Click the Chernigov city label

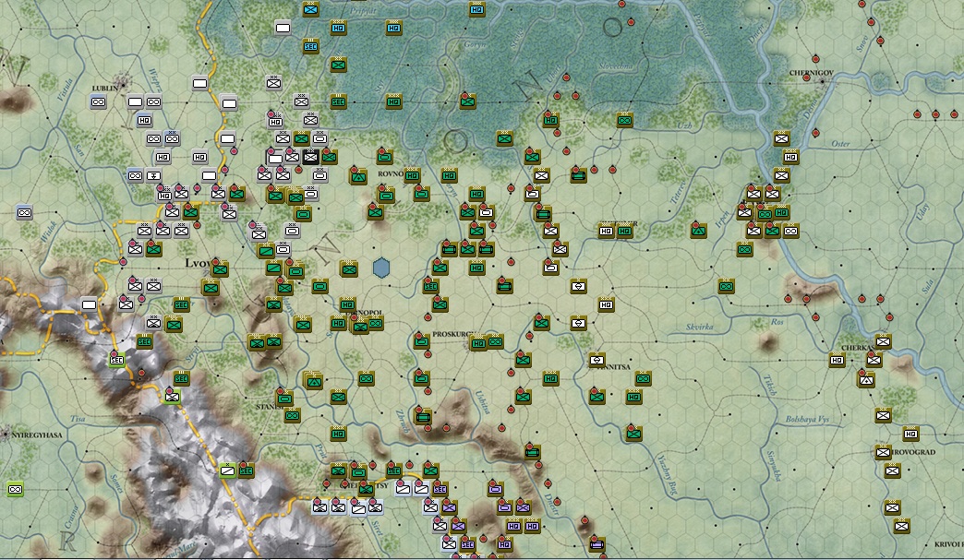pyautogui.click(x=811, y=73)
